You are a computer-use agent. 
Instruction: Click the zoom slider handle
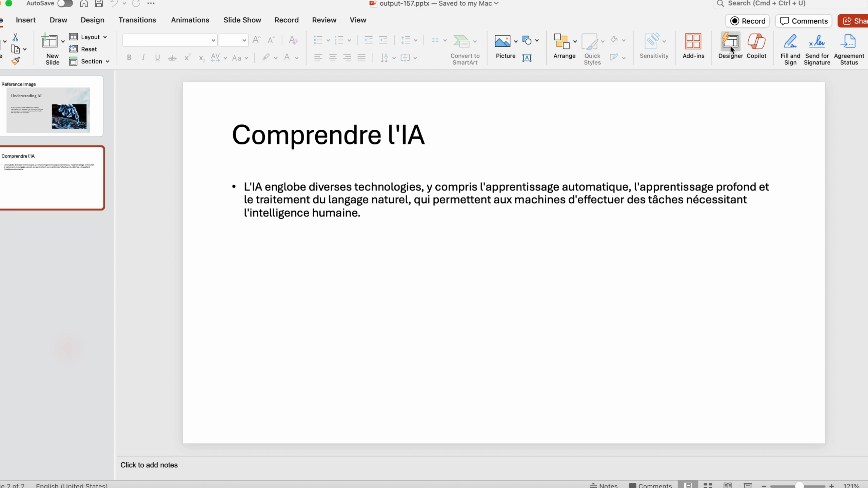pyautogui.click(x=799, y=486)
